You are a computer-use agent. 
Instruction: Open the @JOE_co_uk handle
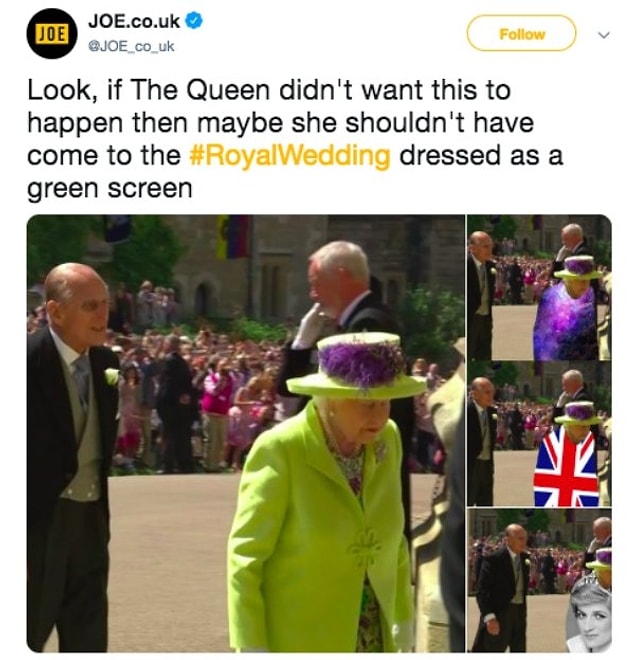click(130, 46)
